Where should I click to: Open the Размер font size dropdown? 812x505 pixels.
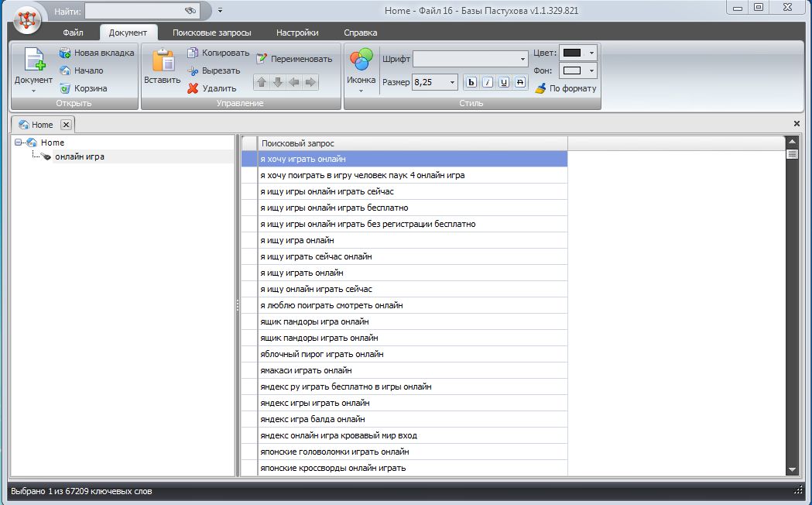tap(452, 82)
